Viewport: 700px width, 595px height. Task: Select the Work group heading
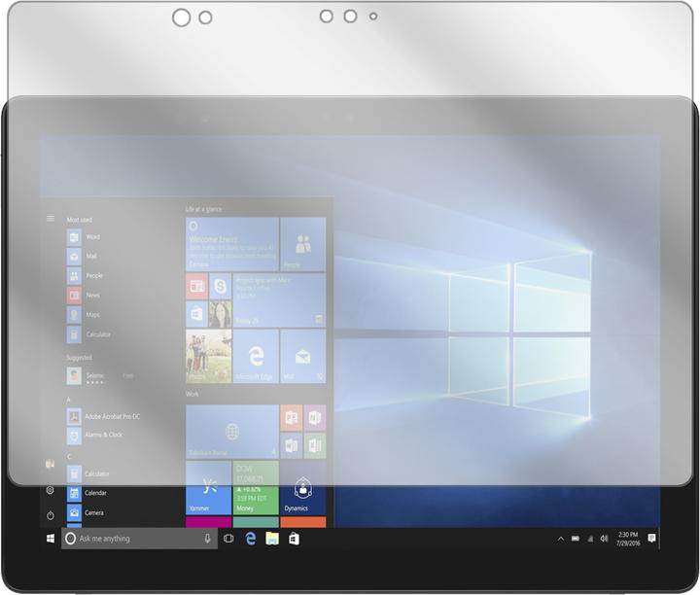coord(192,394)
